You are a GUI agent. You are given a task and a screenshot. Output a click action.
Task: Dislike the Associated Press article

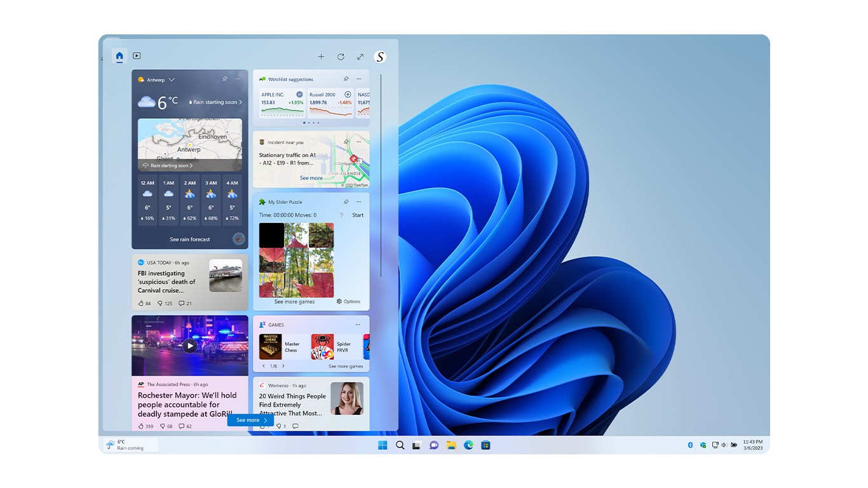coord(166,426)
